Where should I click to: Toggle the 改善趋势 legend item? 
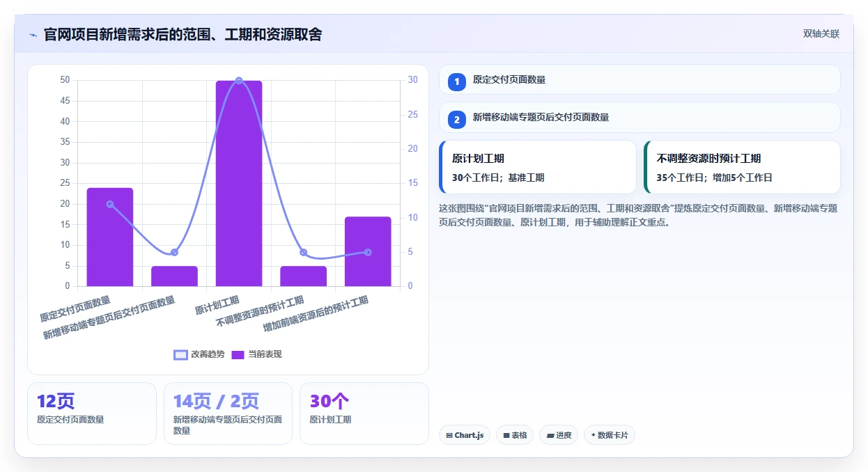(x=199, y=354)
